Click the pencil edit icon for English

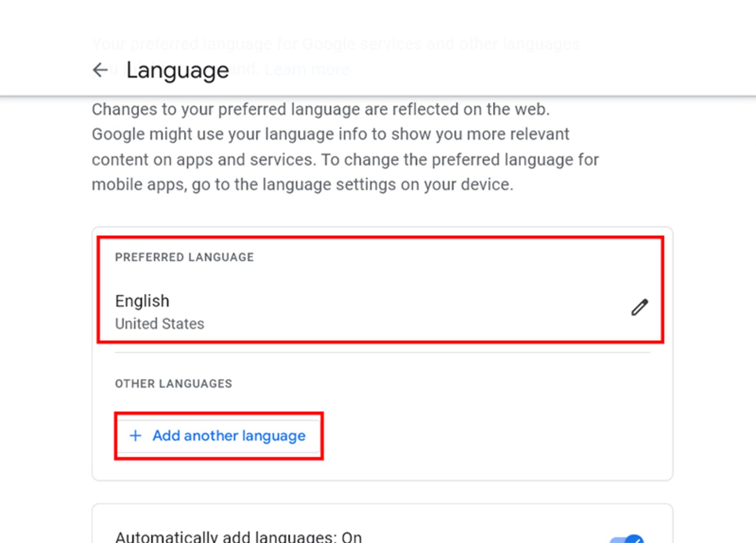tap(639, 307)
